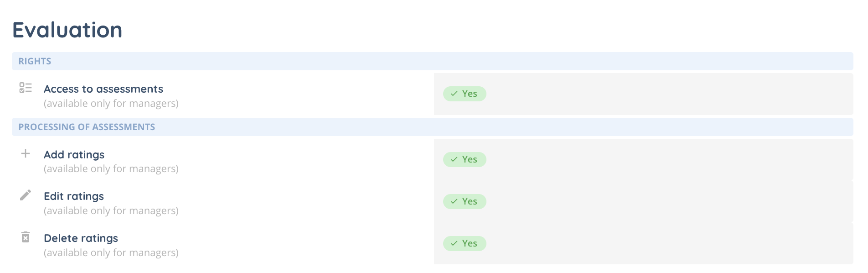Click the managers-only note under Delete ratings

tap(111, 253)
